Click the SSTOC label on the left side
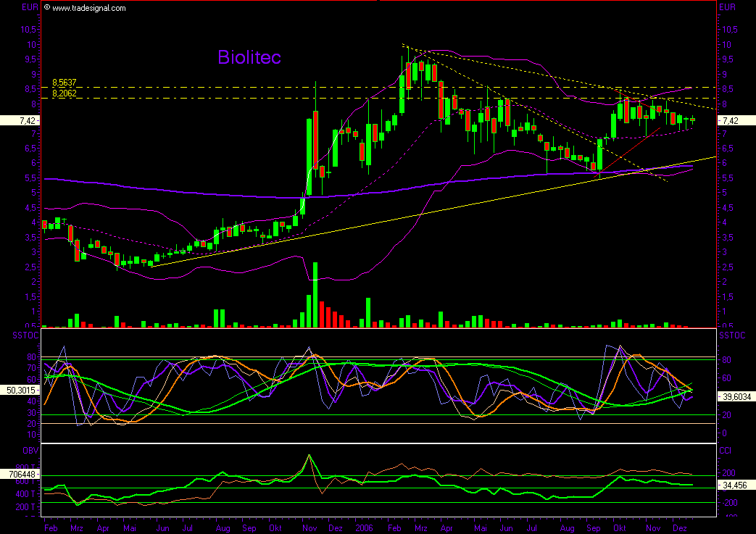The width and height of the screenshot is (756, 534). coord(25,335)
